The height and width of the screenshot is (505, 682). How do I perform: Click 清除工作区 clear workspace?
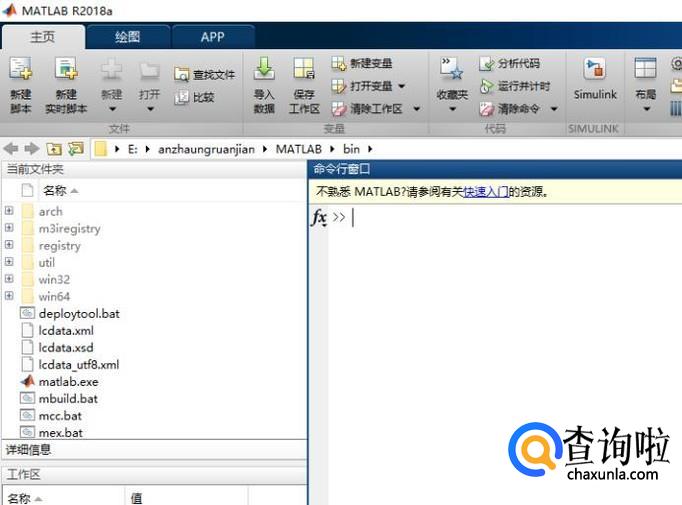click(367, 109)
